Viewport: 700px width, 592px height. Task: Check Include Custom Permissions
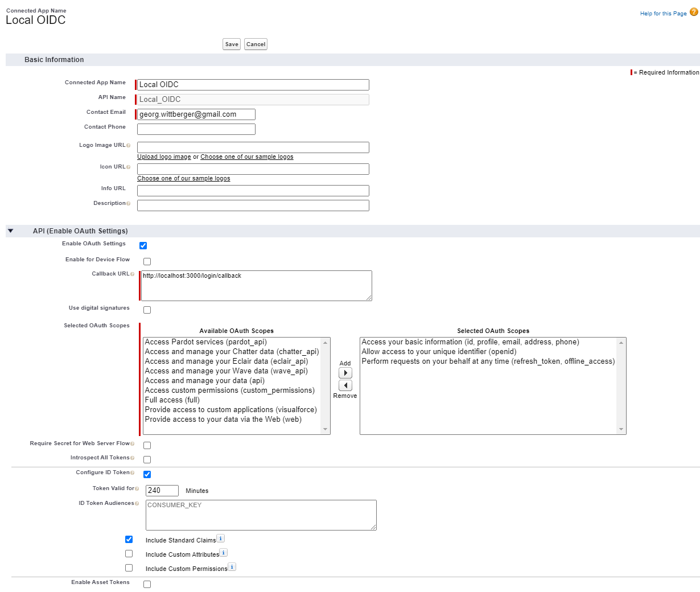129,568
